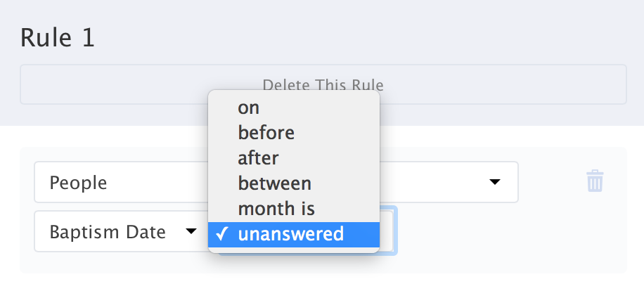The width and height of the screenshot is (644, 291).
Task: Click the 'Rule 1' heading
Action: (x=57, y=38)
